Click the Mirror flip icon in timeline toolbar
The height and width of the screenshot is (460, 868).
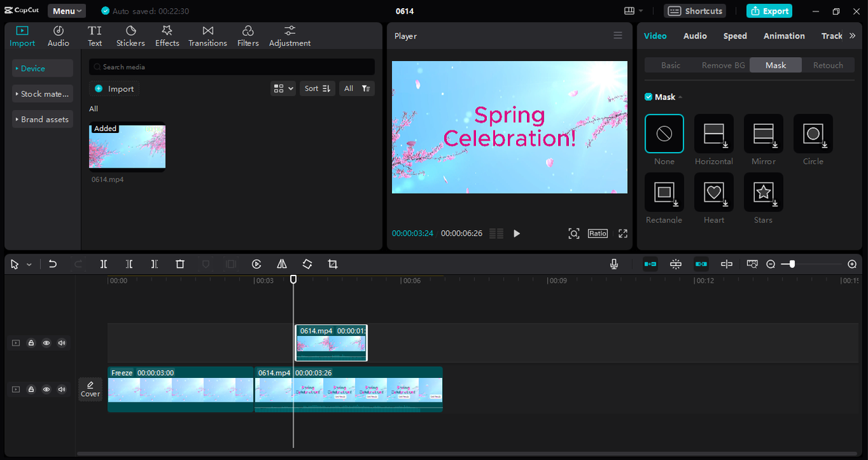click(x=281, y=264)
